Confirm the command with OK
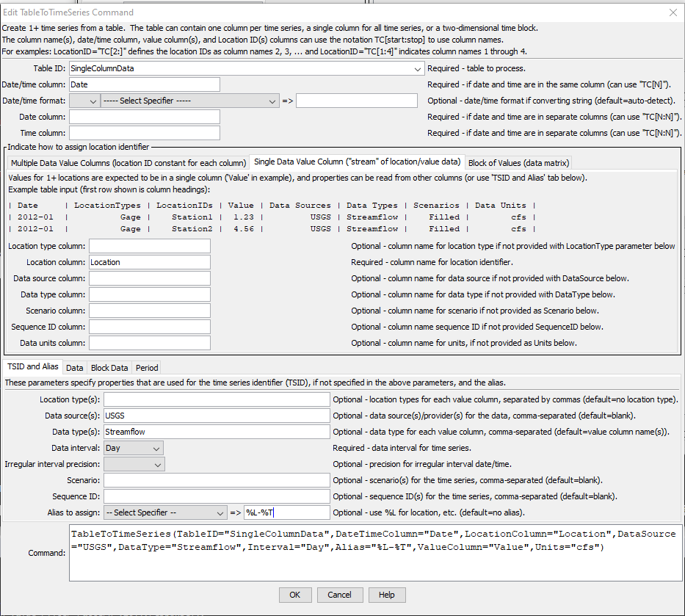 click(295, 595)
